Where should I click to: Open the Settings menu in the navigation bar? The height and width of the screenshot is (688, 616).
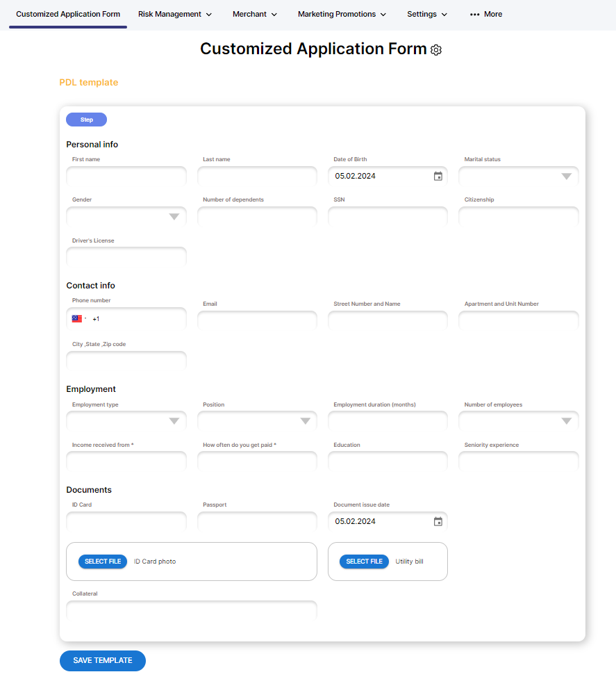pos(427,14)
